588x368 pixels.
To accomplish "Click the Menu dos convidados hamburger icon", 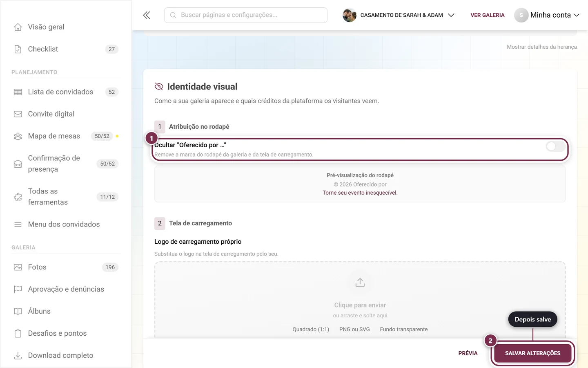I will [18, 224].
